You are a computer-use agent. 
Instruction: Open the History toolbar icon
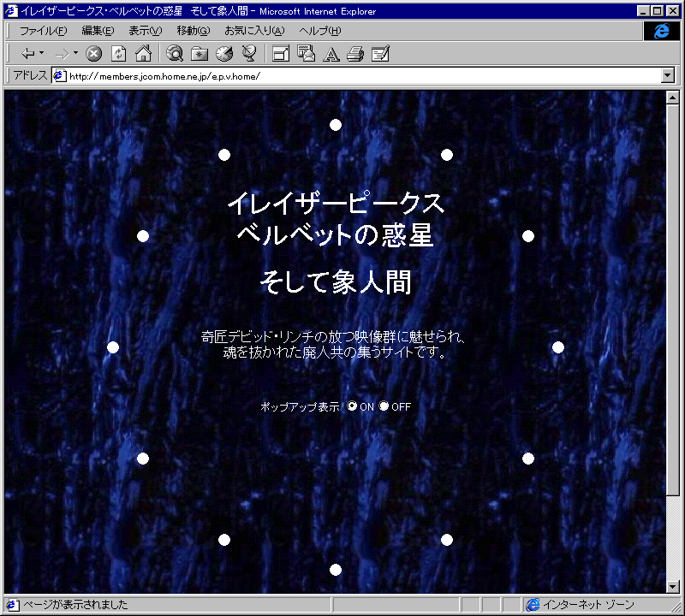pyautogui.click(x=224, y=54)
